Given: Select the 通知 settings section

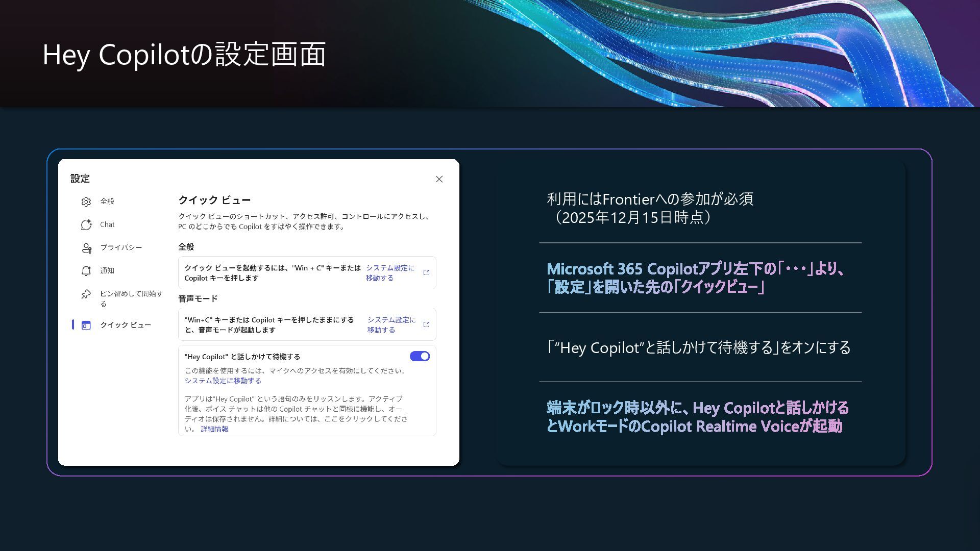Looking at the screenshot, I should tap(107, 270).
